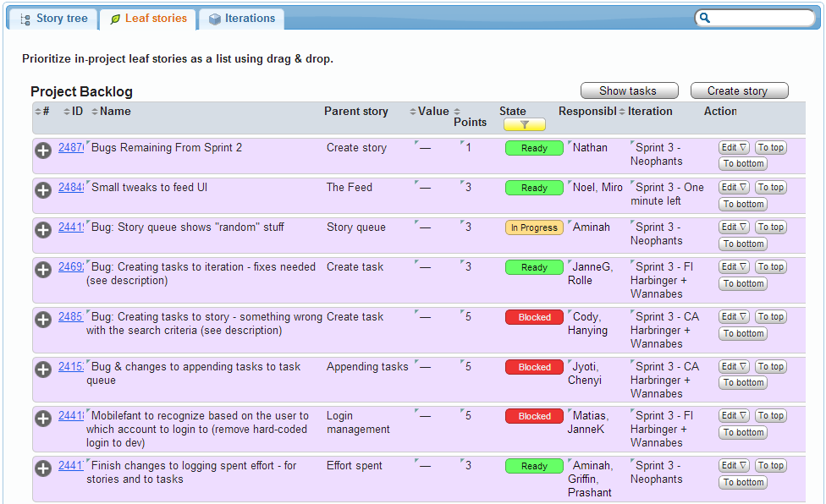Switch to the Story tree tab
Screen dimensions: 826x504
point(53,19)
